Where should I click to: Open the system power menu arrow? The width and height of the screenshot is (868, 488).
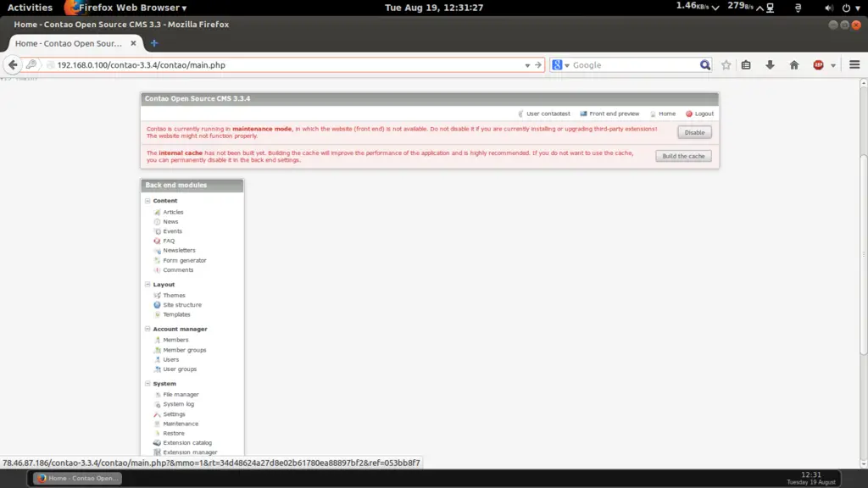(x=858, y=8)
